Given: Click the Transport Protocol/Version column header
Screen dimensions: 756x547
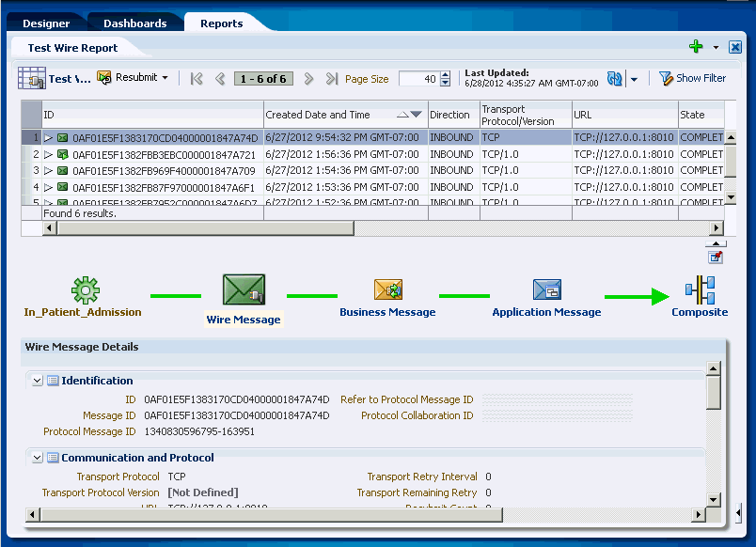Looking at the screenshot, I should pyautogui.click(x=526, y=115).
